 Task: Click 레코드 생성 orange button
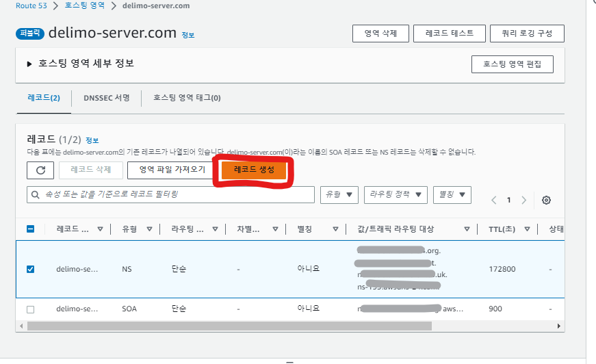point(254,170)
